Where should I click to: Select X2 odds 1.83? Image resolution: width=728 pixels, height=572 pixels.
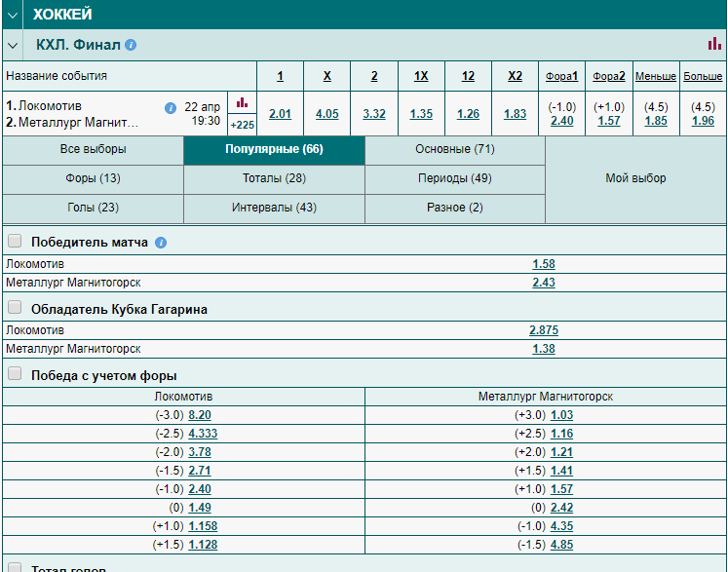pos(515,114)
